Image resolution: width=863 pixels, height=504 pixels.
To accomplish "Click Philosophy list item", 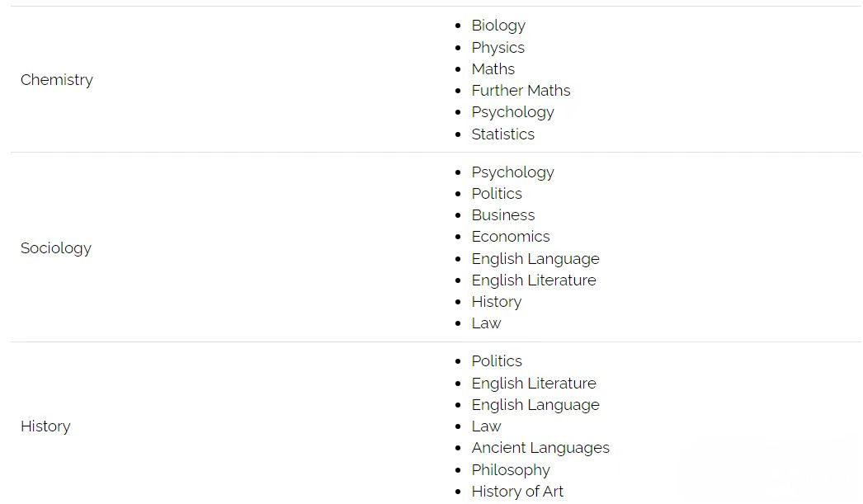I will (x=510, y=470).
